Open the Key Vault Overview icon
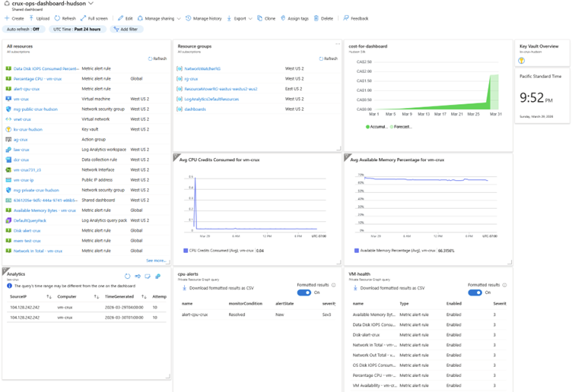 (x=522, y=61)
